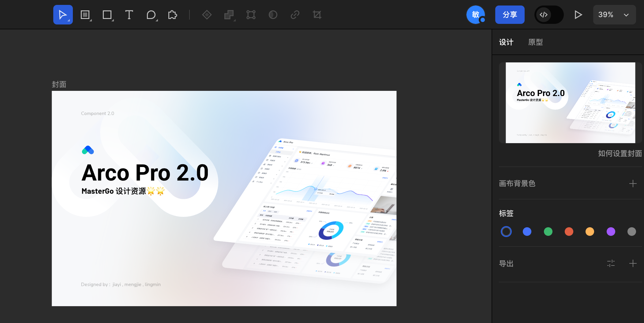644x323 pixels.
Task: Click the MasterGo 设计资源 subtitle
Action: click(123, 191)
